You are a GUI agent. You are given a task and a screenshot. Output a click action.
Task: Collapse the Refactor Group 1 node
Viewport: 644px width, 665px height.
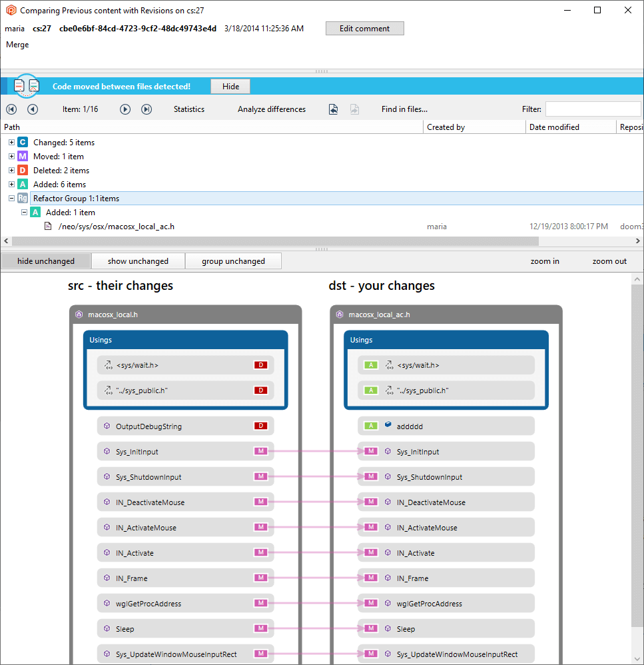pyautogui.click(x=11, y=198)
